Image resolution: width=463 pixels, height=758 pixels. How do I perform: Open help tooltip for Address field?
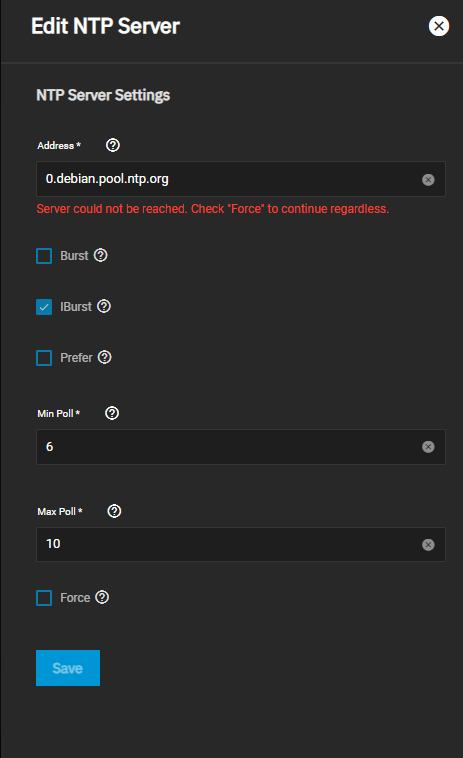113,145
